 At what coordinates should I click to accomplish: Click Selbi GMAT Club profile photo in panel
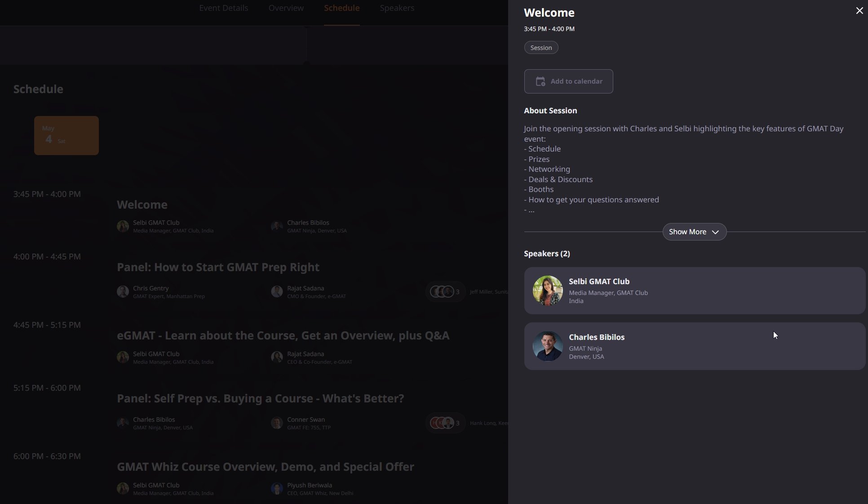point(548,291)
